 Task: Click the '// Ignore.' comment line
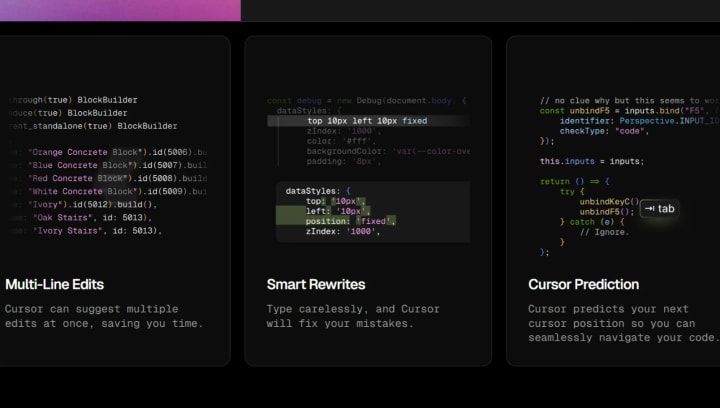604,232
